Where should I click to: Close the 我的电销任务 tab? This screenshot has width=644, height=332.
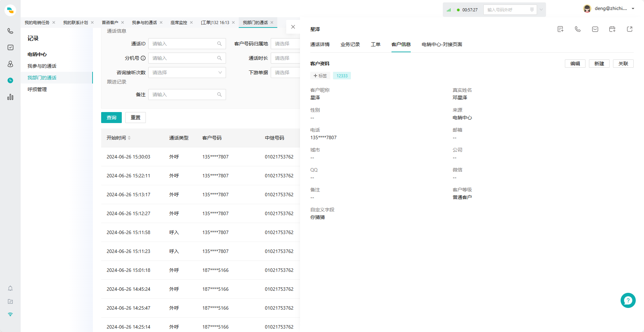pos(54,22)
